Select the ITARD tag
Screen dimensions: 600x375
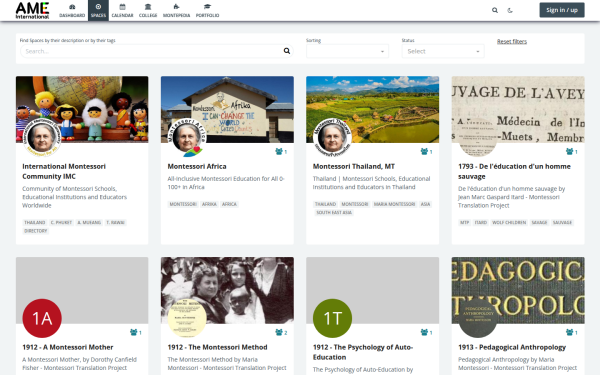click(481, 222)
